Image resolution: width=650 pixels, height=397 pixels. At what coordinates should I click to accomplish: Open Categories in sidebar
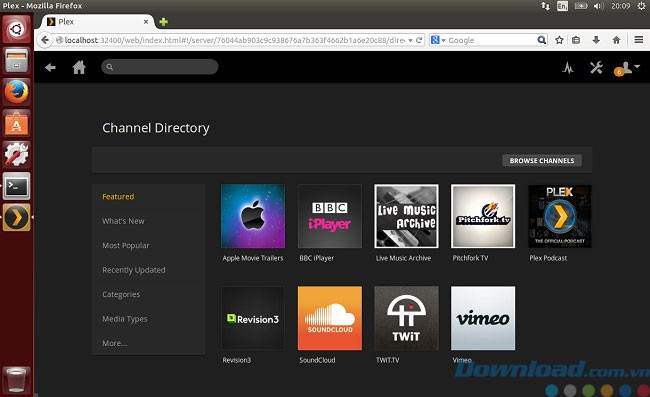pos(121,294)
